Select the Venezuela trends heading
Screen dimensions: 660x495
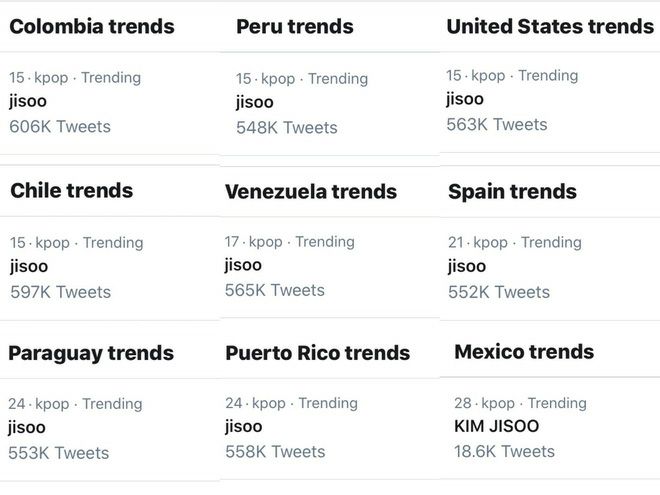click(311, 192)
